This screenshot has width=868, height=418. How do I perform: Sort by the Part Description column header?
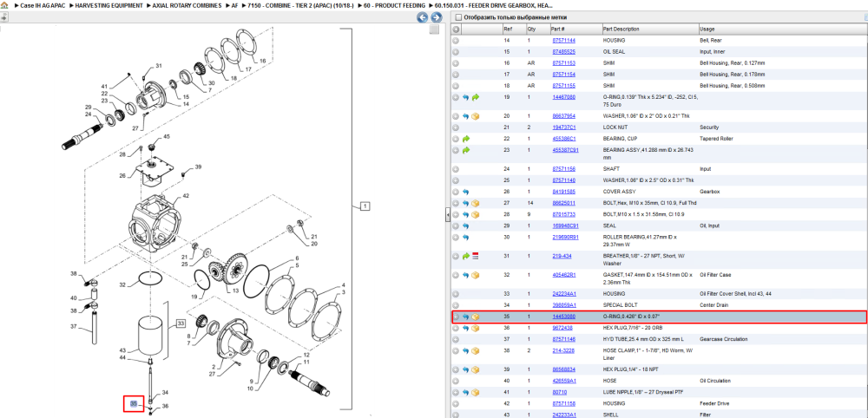[650, 29]
